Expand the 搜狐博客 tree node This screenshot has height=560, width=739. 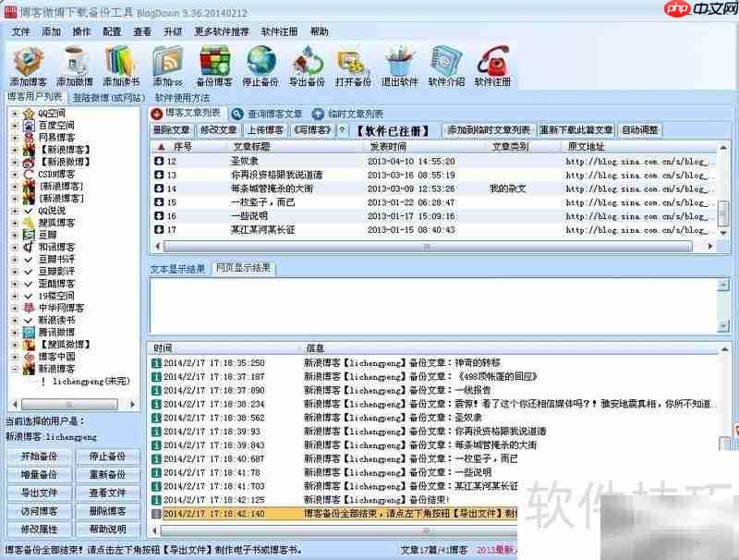click(15, 223)
